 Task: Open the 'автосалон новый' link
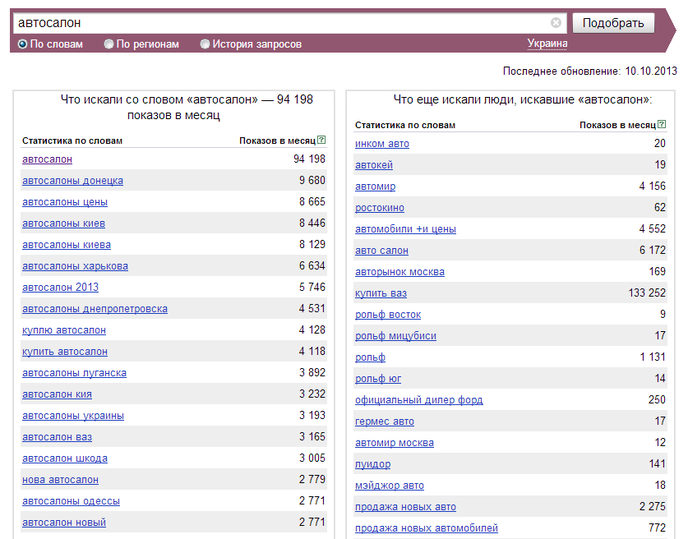point(64,523)
